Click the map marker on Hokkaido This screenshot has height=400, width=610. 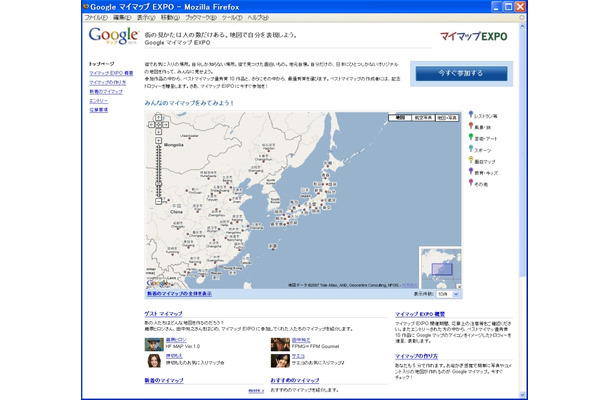tap(329, 166)
